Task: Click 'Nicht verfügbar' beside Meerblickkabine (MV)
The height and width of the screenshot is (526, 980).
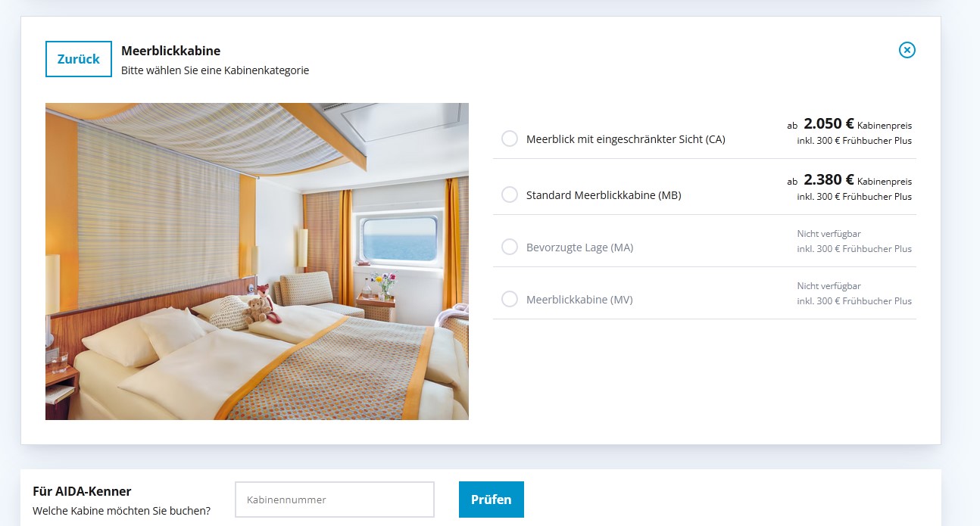Action: pyautogui.click(x=829, y=286)
